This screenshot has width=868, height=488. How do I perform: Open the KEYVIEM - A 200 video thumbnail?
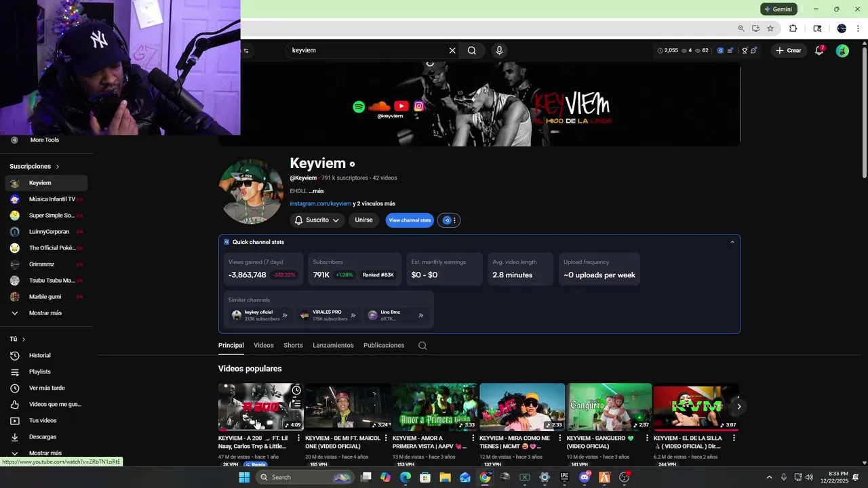[x=260, y=407]
